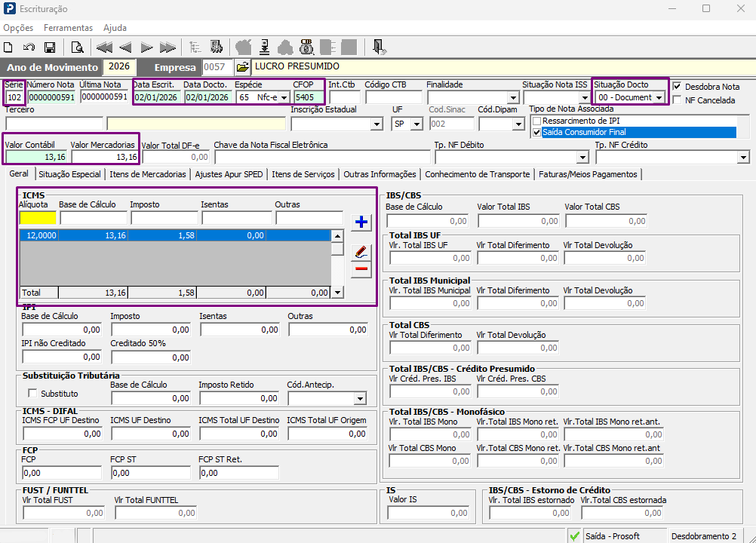Click the grayed apple-shaped toolbar icon
The image size is (756, 543).
click(x=244, y=48)
